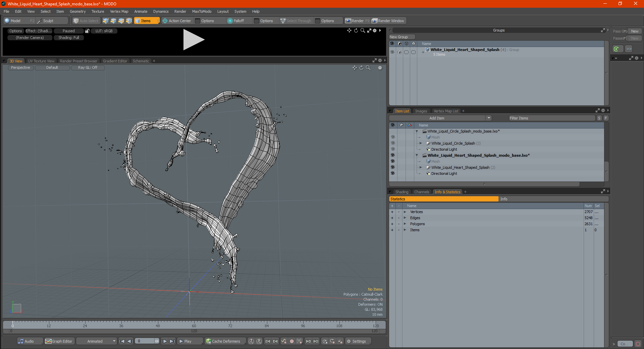
Task: Switch to UV Texture View tab
Action: (41, 61)
